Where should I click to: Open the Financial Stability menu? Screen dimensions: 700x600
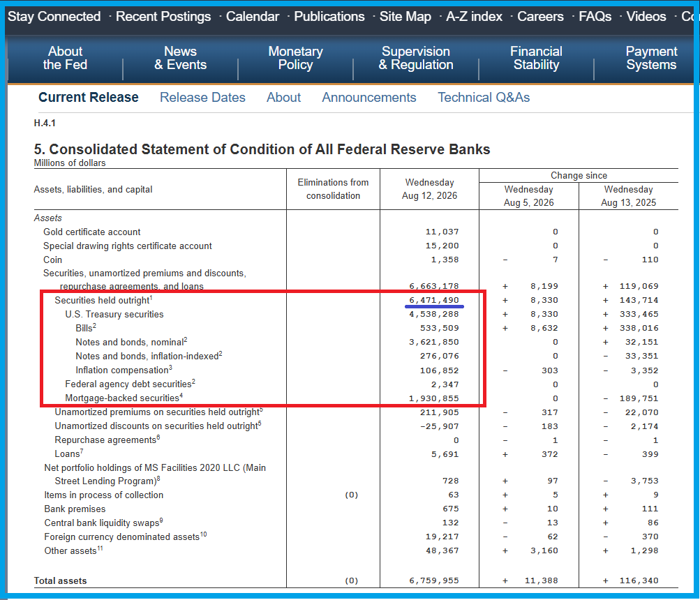click(x=536, y=58)
